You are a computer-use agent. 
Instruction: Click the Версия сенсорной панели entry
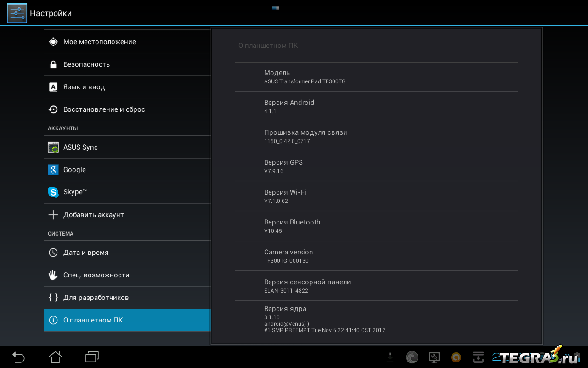[x=376, y=286]
